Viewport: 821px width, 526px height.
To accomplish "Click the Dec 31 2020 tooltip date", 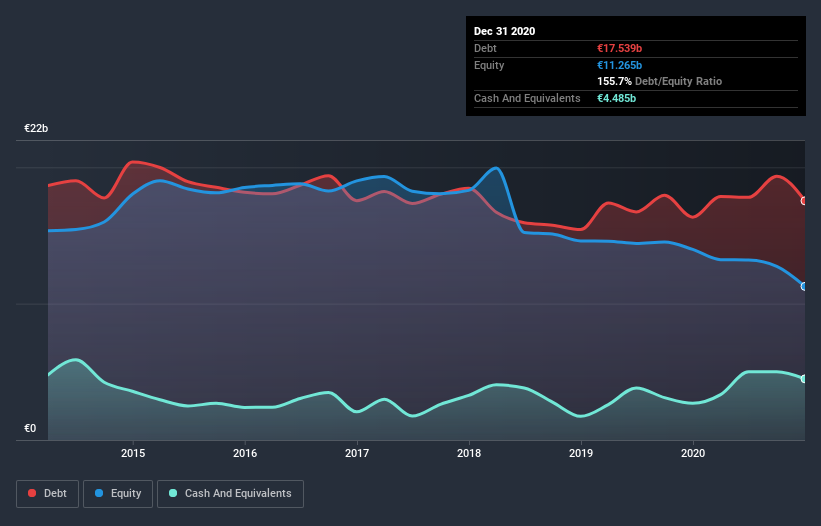I will click(x=504, y=31).
